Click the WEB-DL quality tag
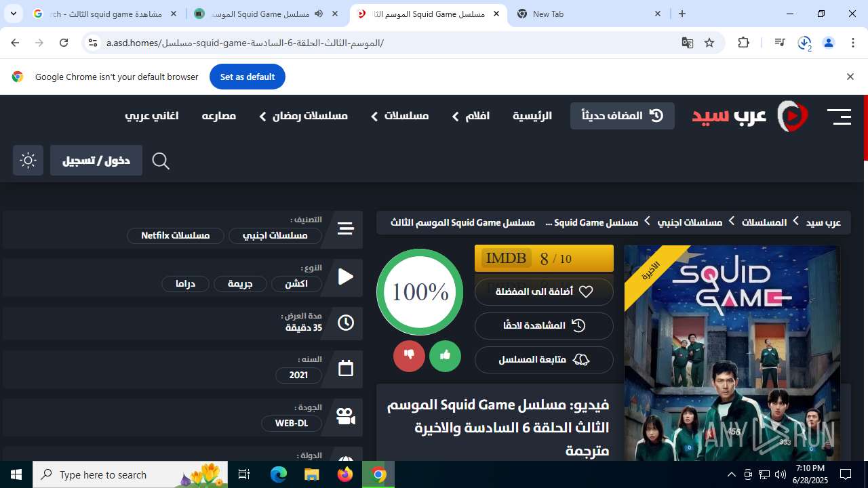 [x=292, y=423]
